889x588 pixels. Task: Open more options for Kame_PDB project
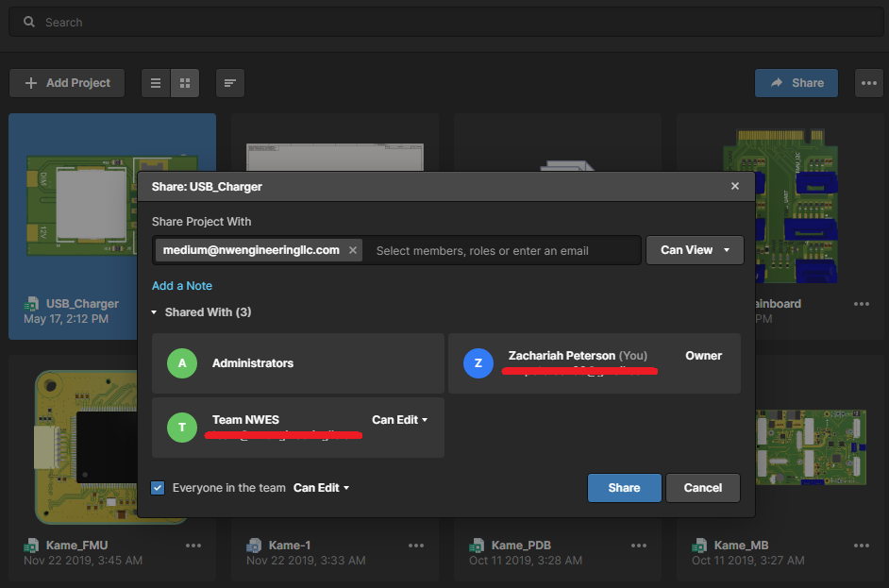point(639,546)
